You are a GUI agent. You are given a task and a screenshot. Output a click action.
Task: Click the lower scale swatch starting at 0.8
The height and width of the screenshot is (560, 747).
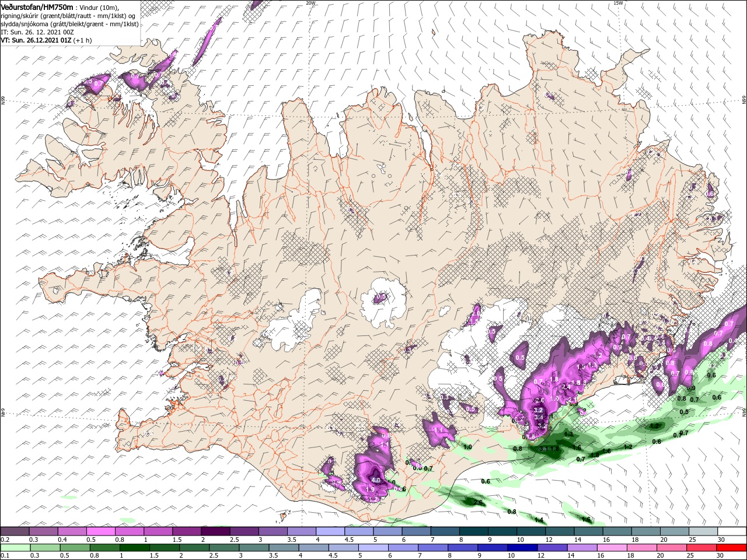105,548
